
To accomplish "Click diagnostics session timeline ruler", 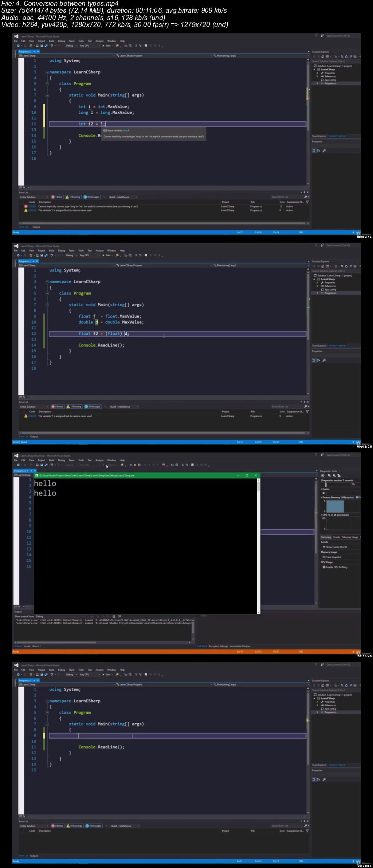I will point(341,484).
